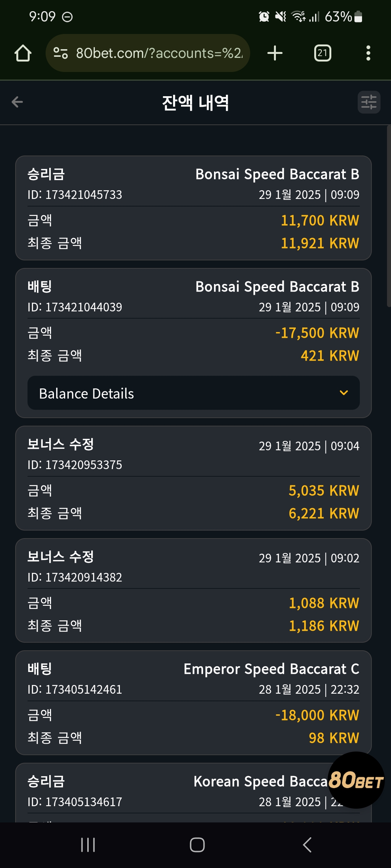The image size is (391, 868).
Task: Select the 보너스 수정 entry of 1,088 KRW
Action: (x=194, y=591)
